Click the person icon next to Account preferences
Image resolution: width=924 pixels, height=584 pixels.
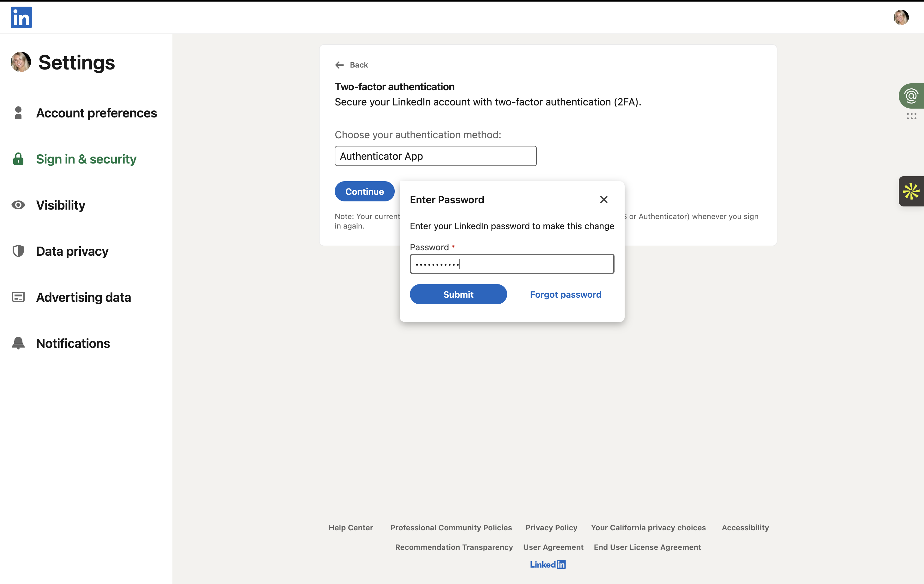[x=18, y=113]
